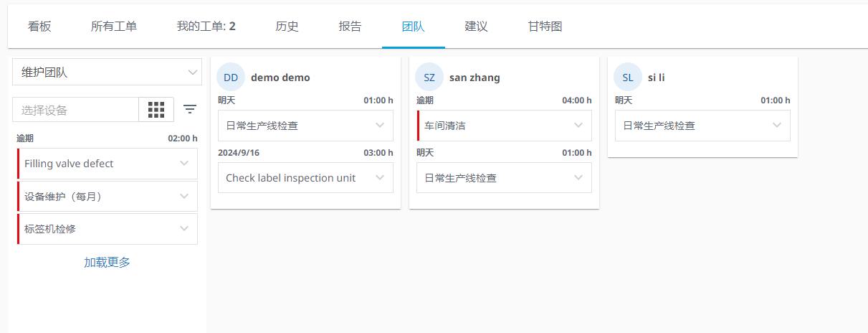Open the 维护团队 team dropdown

coord(108,72)
